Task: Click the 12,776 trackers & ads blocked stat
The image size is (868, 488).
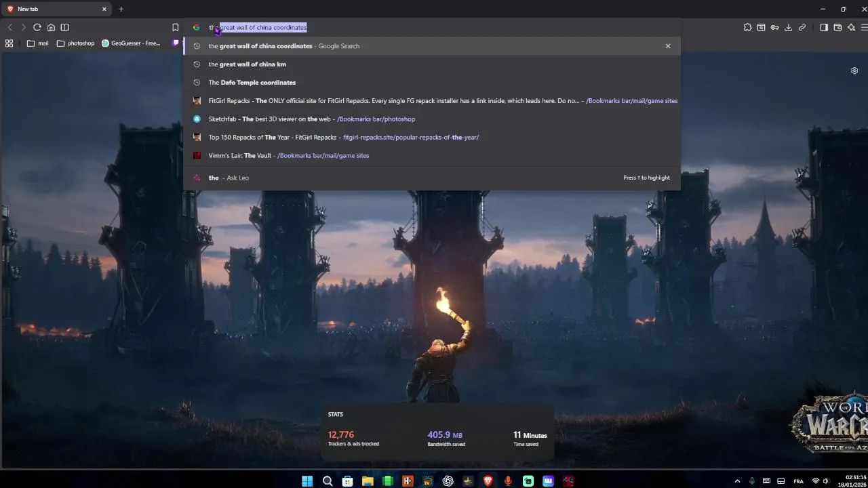Action: tap(353, 439)
